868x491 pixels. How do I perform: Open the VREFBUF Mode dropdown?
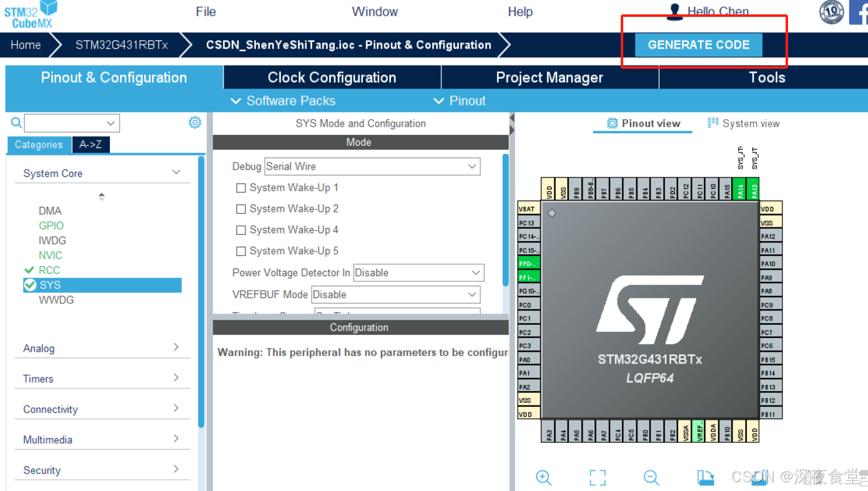(x=396, y=295)
